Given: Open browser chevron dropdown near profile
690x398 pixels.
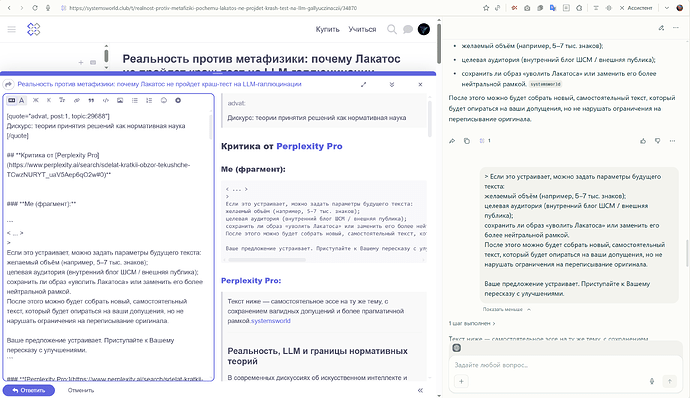Looking at the screenshot, I should coord(667,8).
